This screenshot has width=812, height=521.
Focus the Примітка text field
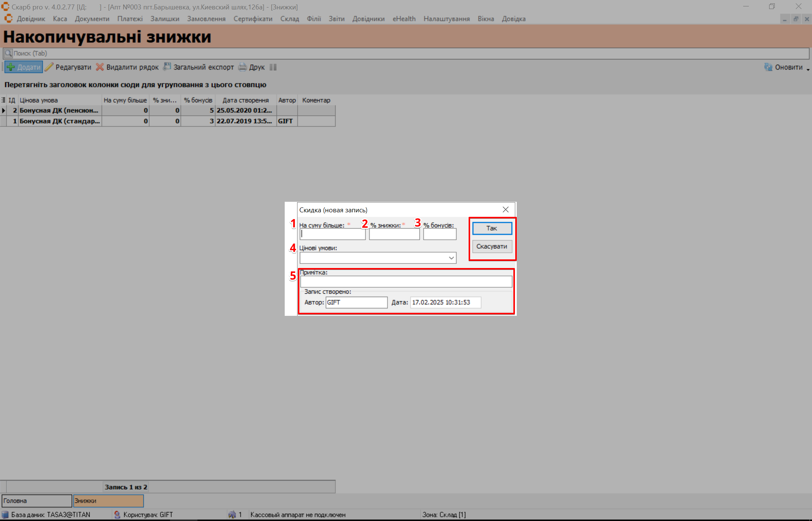point(406,281)
